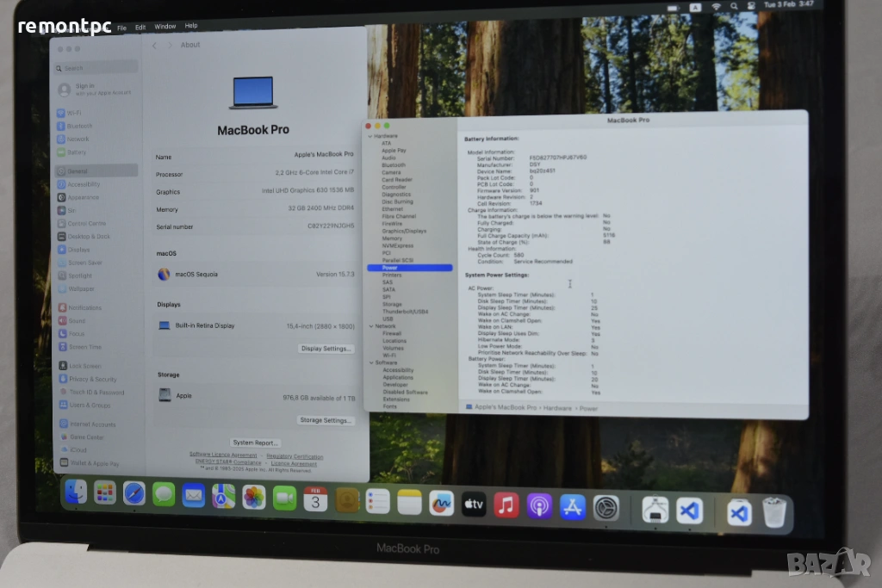Click the Display Settings button
882x588 pixels.
click(326, 349)
